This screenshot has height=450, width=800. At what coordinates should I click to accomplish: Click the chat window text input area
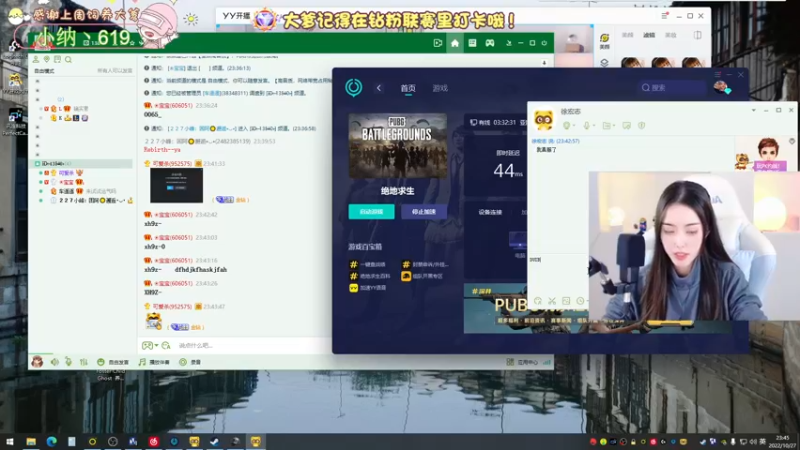pos(558,274)
